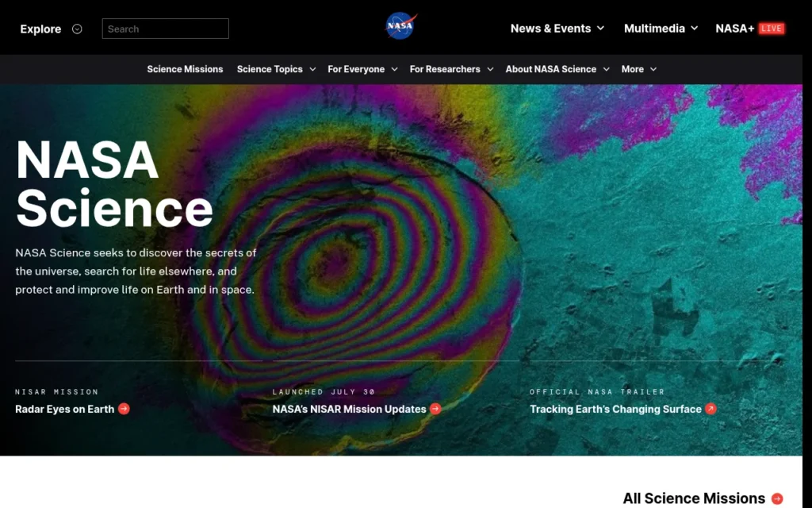Click the LAUNCHED JULY 30 label
812x508 pixels.
324,392
